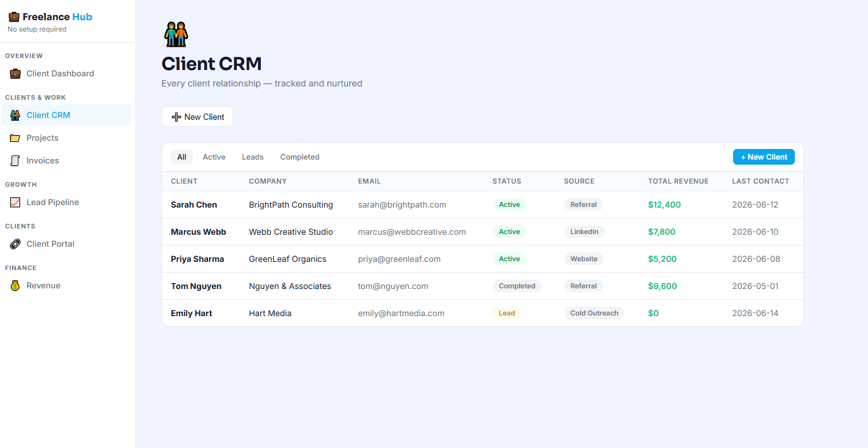Screen dimensions: 868x448
Task: Click last contact date 2026-05-01
Action: pyautogui.click(x=755, y=286)
